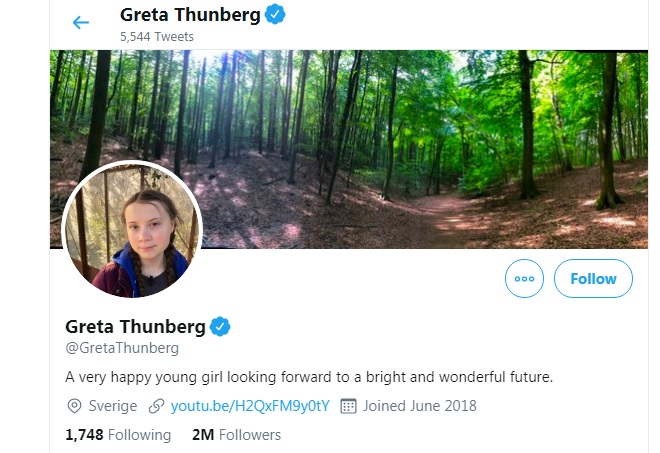The height and width of the screenshot is (453, 660).
Task: Click the verified badge beside the profile name
Action: [220, 326]
